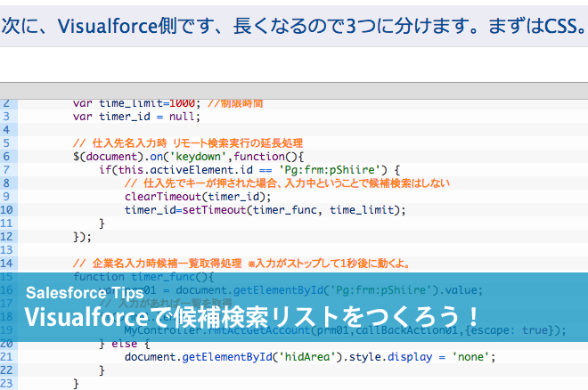Click line number 12 in the gutter
Screen dimensions: 588x390
tap(6, 236)
